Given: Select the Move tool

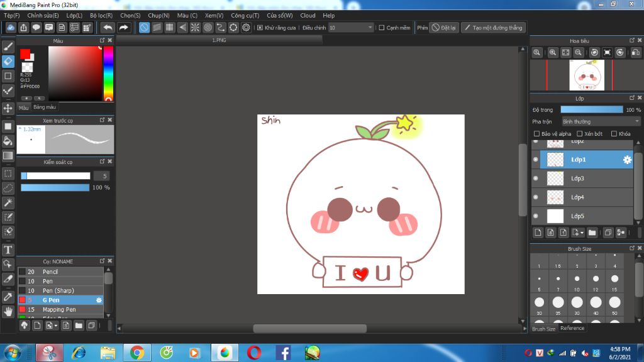Looking at the screenshot, I should click(8, 108).
